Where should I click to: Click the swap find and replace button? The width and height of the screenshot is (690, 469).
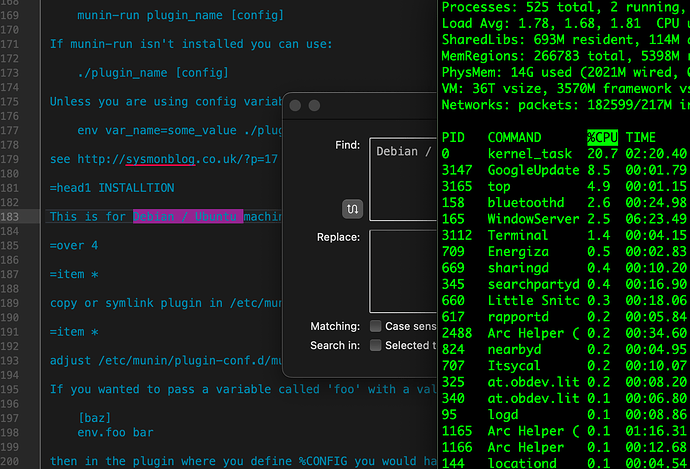352,209
